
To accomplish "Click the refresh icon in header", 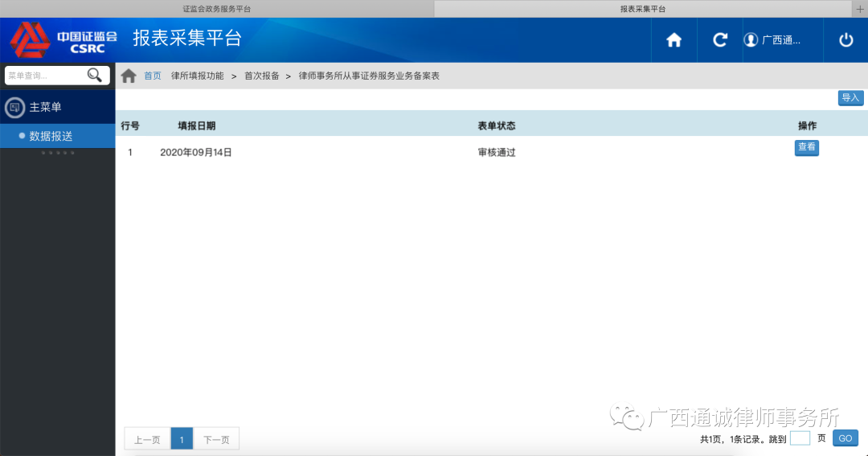I will (719, 40).
